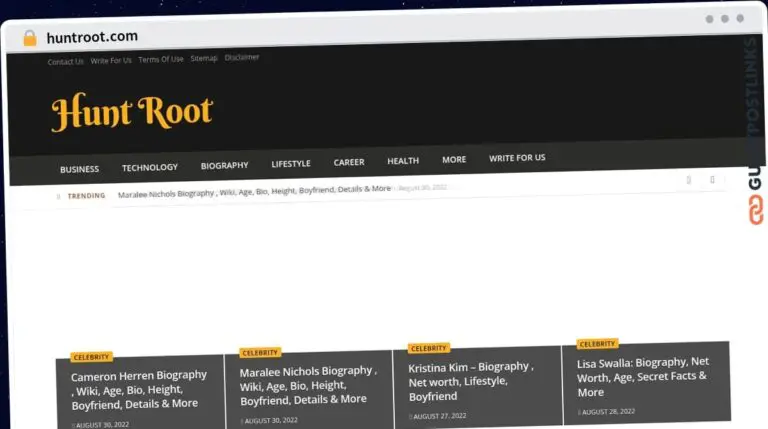Click the huntroot.com address bar
Screen dimensions: 768x429
[x=92, y=37]
